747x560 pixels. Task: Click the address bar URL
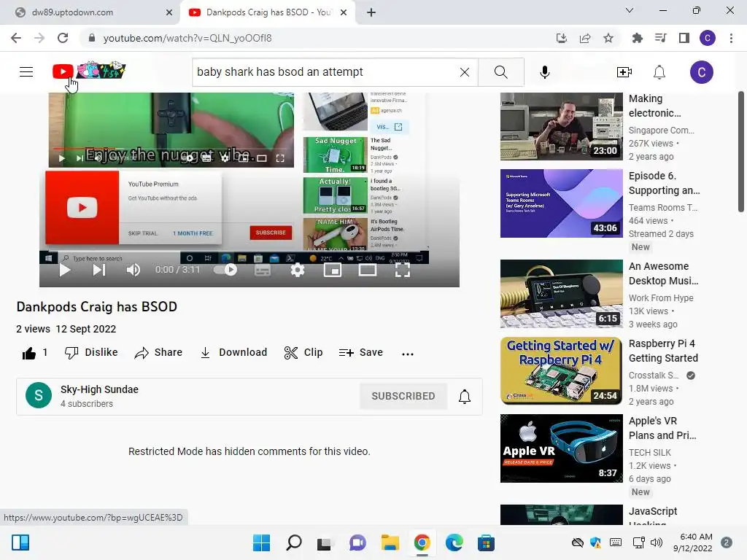(187, 38)
